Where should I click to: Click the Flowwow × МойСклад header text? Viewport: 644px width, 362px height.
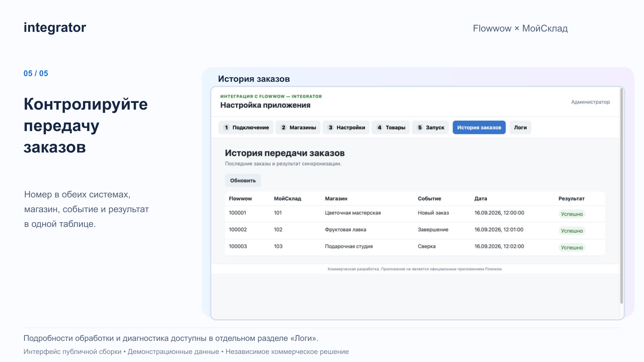[x=520, y=28]
